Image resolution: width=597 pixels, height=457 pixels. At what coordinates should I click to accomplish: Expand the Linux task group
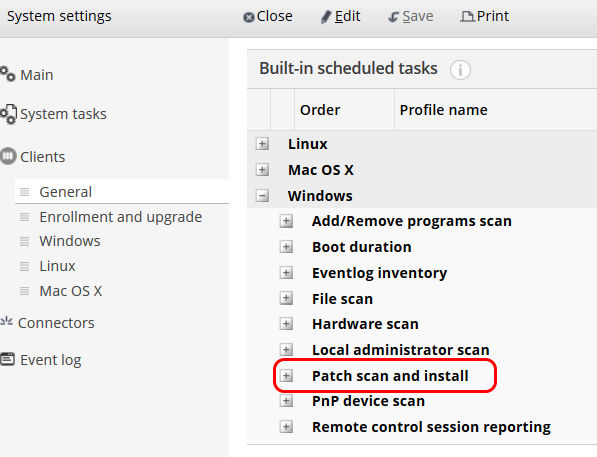point(262,144)
